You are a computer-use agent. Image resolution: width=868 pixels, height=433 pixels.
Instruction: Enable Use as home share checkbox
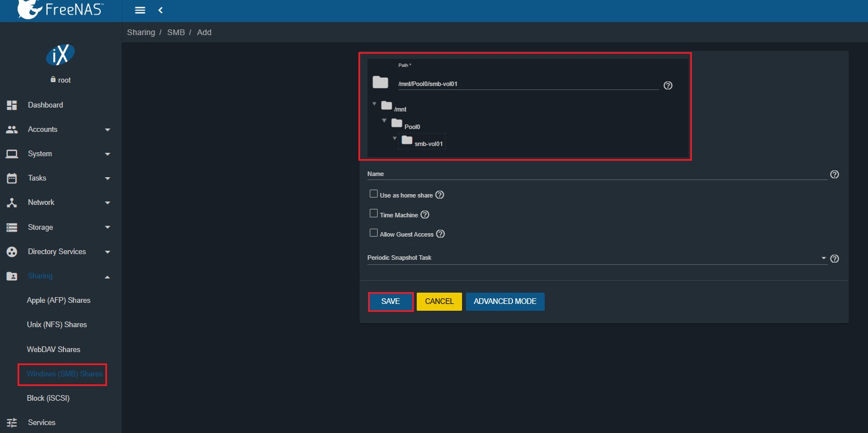(x=374, y=194)
